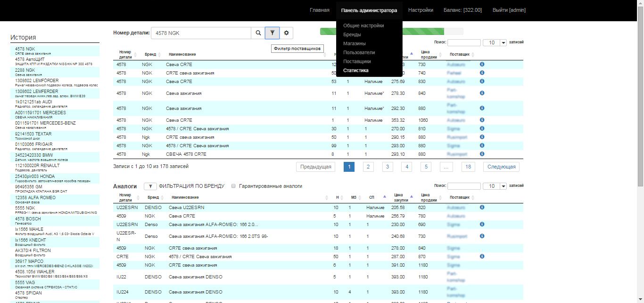This screenshot has width=644, height=303.
Task: Click info icon for U22ESRN DENSO row
Action: [x=482, y=207]
